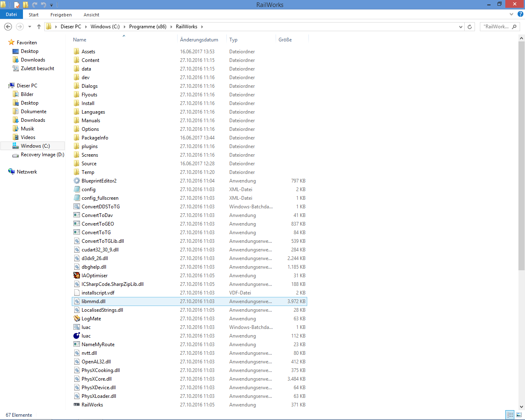525x420 pixels.
Task: Click the installscript.vdf blank file icon
Action: (77, 293)
